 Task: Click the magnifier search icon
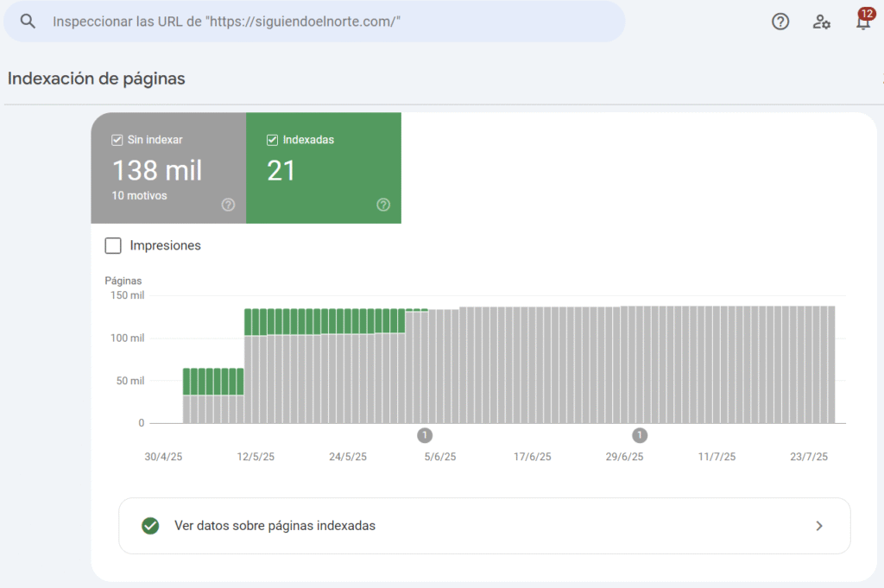click(28, 22)
